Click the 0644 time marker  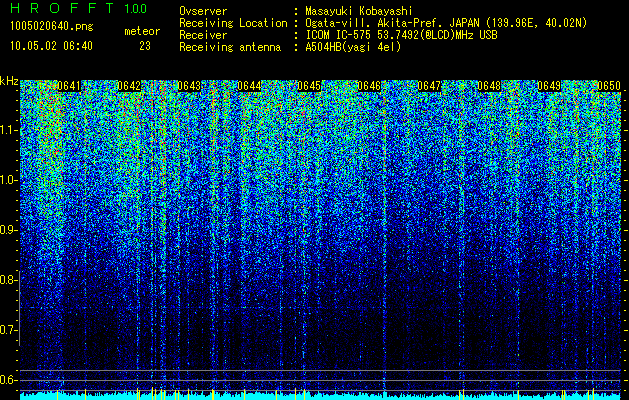pyautogui.click(x=249, y=86)
